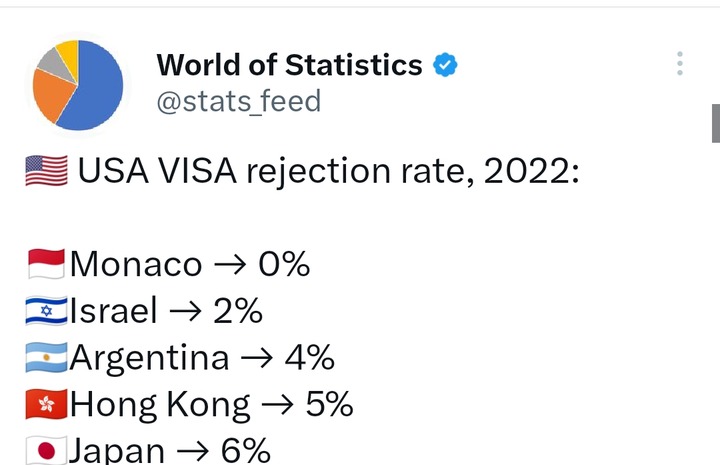
Task: Click the 'Israel → 2%' line
Action: pyautogui.click(x=166, y=311)
